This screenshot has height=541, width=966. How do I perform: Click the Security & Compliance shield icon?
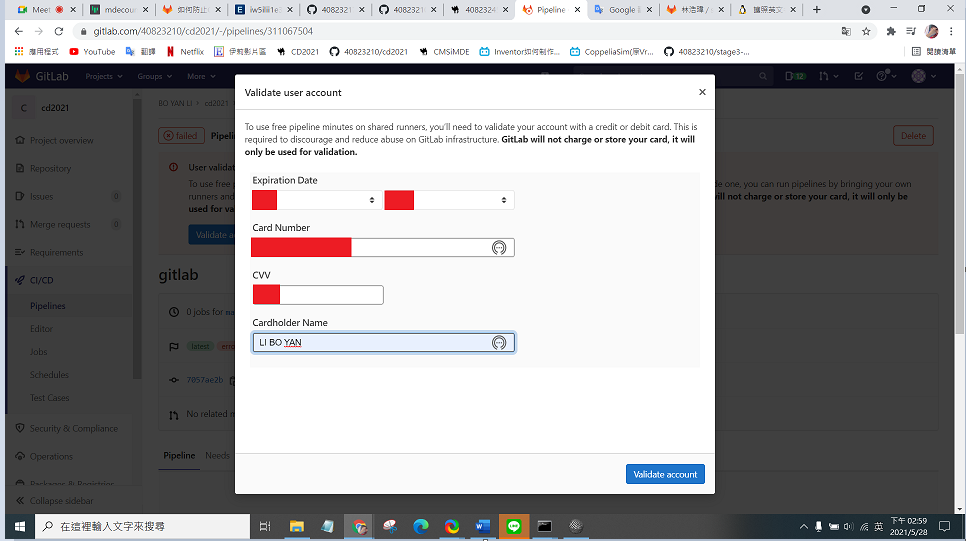(20, 428)
